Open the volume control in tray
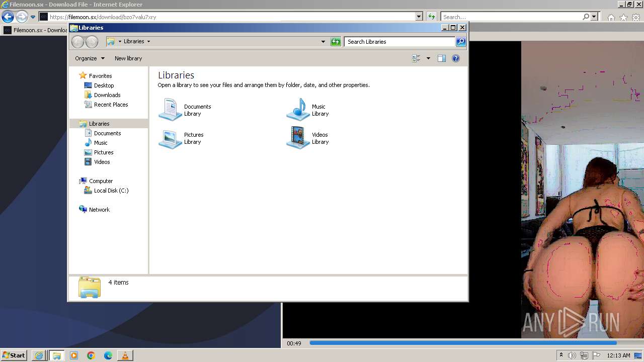Screen dimensions: 644x362 [572, 355]
